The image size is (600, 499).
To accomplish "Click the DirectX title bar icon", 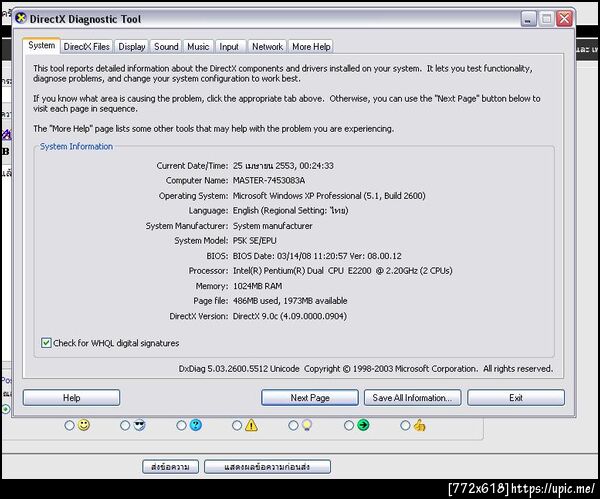I will point(21,18).
